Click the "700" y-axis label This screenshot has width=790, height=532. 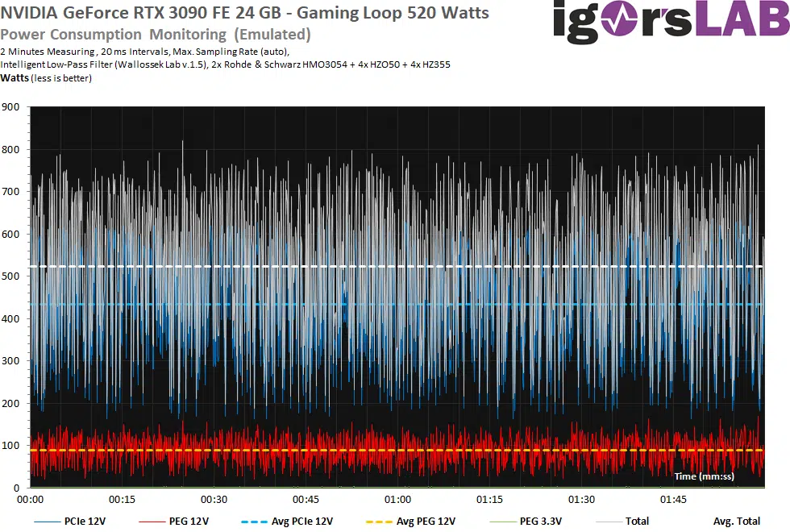10,192
